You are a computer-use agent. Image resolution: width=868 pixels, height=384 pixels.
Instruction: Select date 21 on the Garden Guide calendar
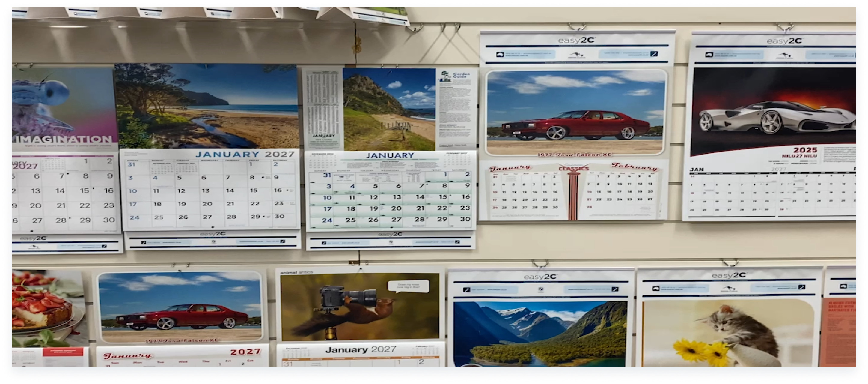click(420, 208)
